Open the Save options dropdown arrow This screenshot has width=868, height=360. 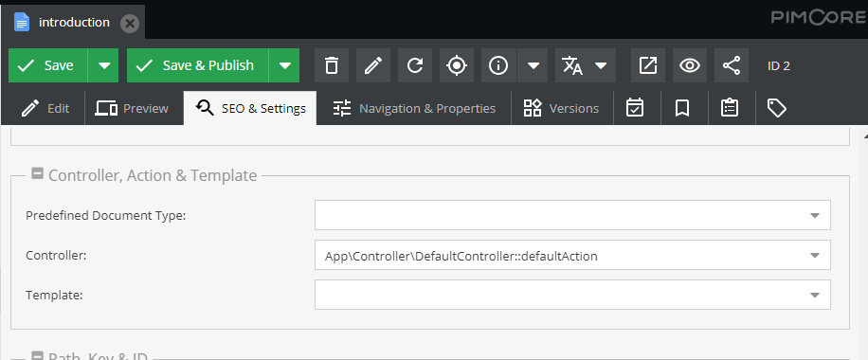click(x=104, y=65)
